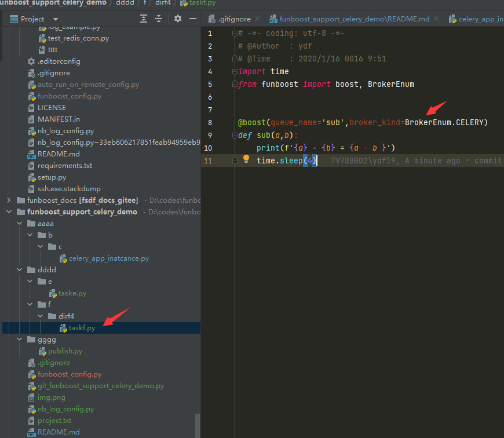Screen dimensions: 504x438
Task: Expand the funboost_docs folder
Action: [9, 200]
